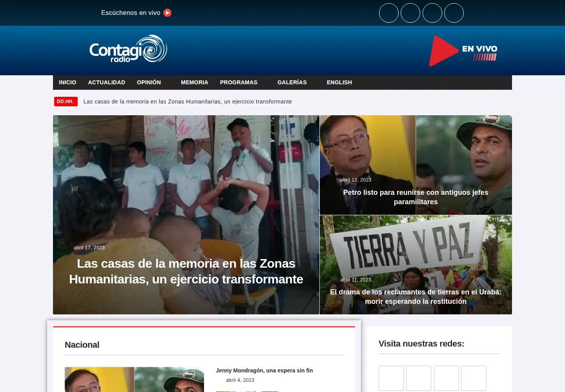
Task: Open the PROGRAMAS menu
Action: coord(239,82)
